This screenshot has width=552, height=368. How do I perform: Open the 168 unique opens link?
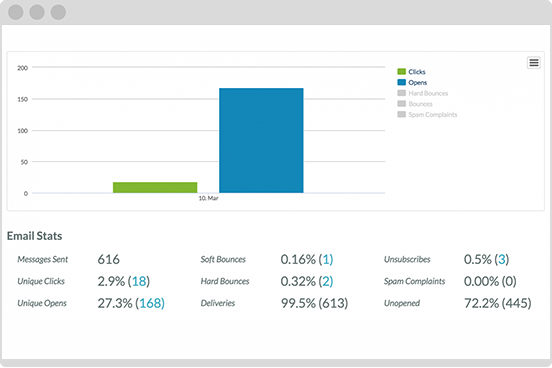150,303
